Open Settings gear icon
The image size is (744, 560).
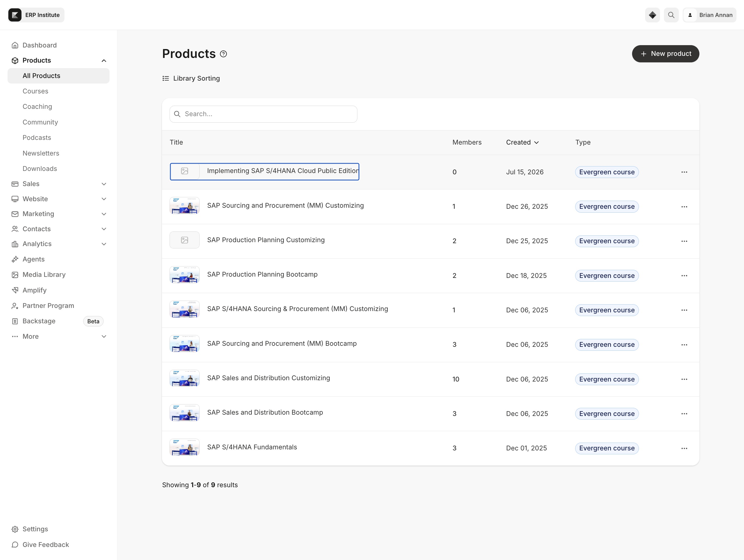point(15,529)
